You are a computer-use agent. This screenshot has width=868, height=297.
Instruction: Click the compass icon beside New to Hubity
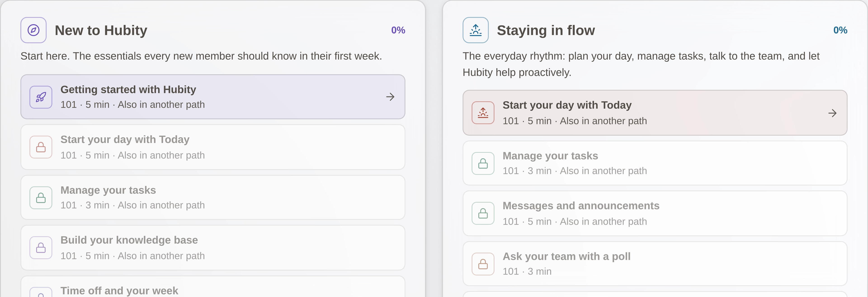coord(33,30)
